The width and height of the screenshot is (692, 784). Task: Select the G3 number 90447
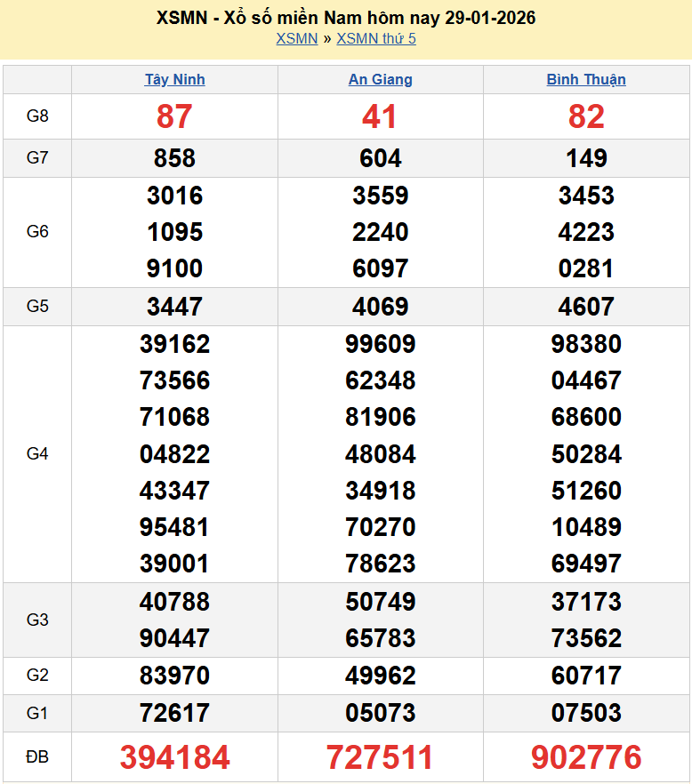point(174,638)
